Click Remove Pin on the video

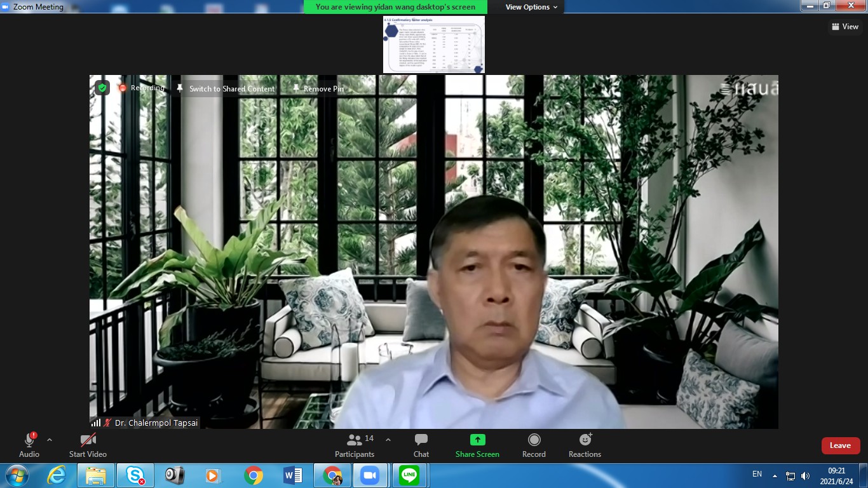[x=318, y=89]
